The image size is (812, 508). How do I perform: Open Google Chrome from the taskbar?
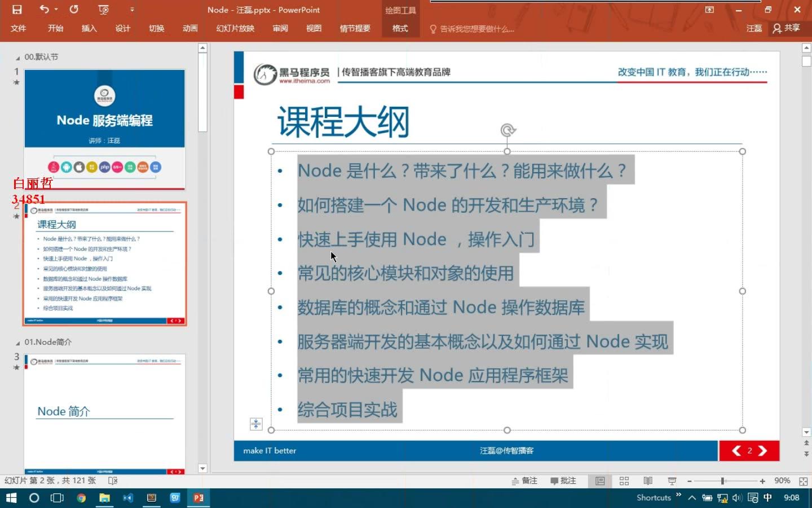pyautogui.click(x=81, y=498)
